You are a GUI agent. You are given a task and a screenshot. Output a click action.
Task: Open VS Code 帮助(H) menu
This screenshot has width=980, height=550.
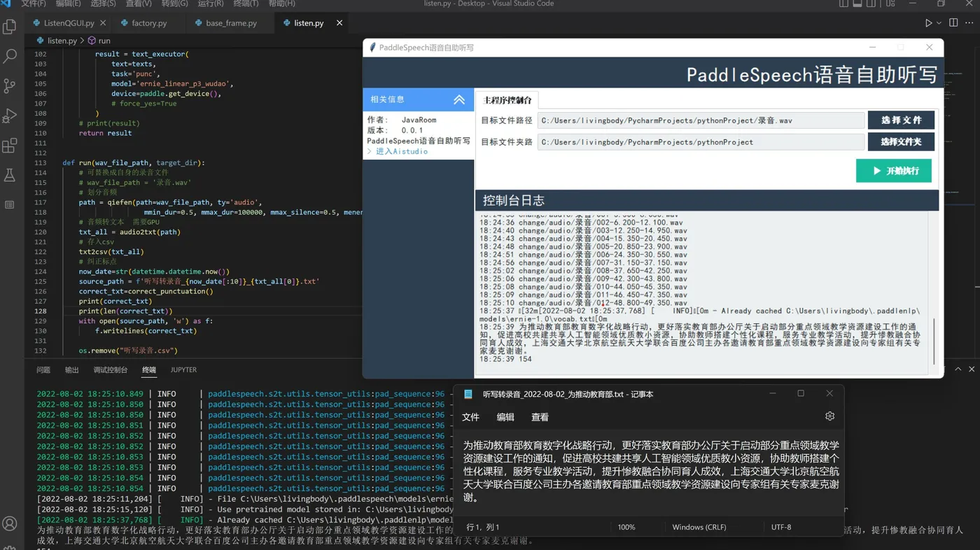click(x=281, y=3)
